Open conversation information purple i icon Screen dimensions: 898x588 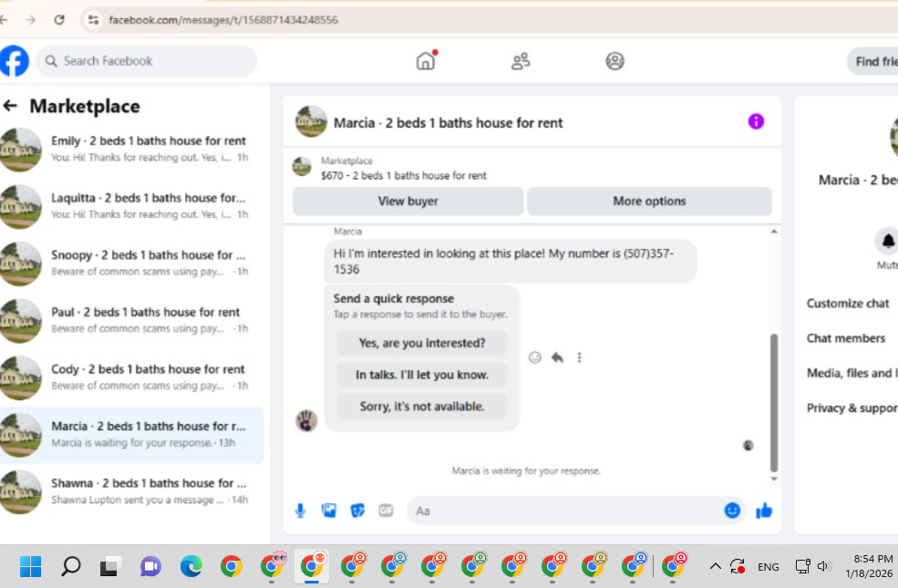(x=756, y=121)
